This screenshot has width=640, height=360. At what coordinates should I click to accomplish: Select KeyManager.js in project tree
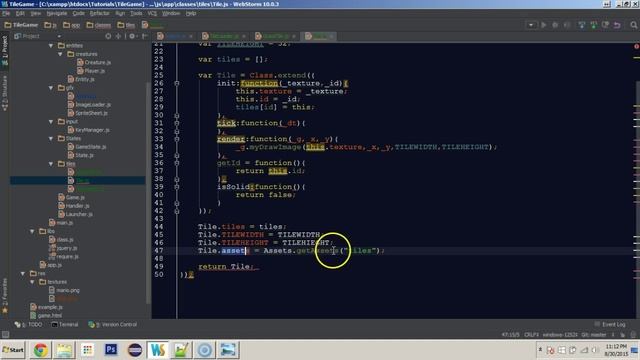tap(89, 130)
